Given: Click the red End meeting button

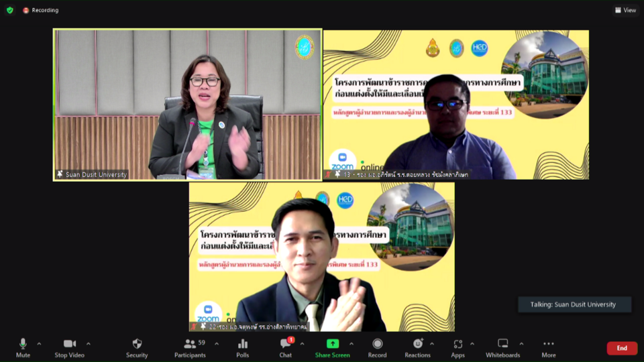Looking at the screenshot, I should pos(622,348).
